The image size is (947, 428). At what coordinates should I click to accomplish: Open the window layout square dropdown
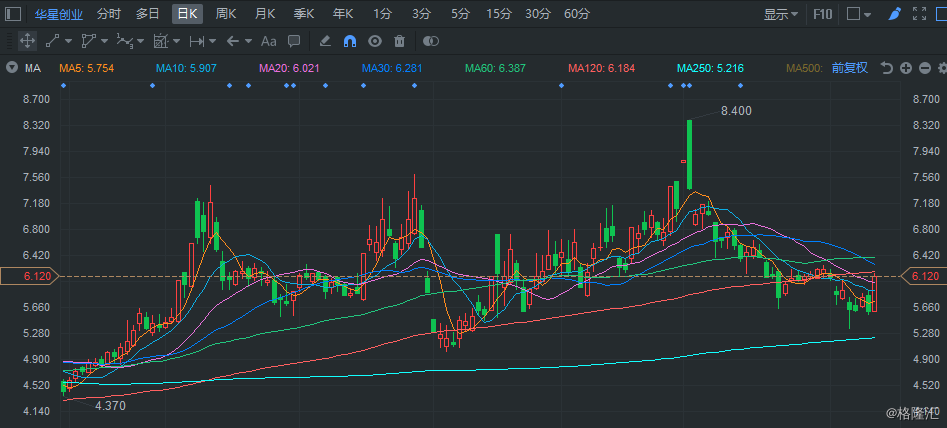(x=859, y=14)
